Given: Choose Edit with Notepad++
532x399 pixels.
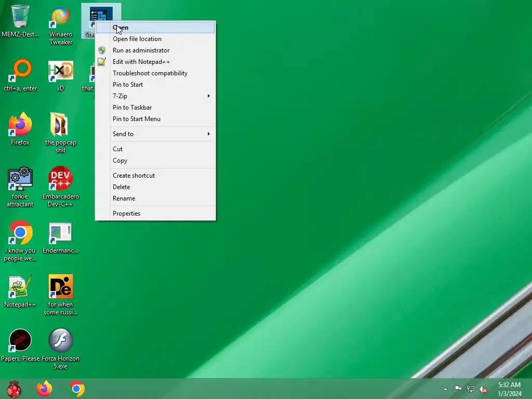Looking at the screenshot, I should point(155,62).
